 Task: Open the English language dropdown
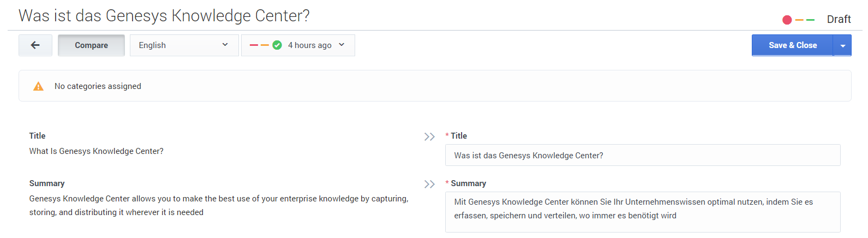click(x=184, y=45)
